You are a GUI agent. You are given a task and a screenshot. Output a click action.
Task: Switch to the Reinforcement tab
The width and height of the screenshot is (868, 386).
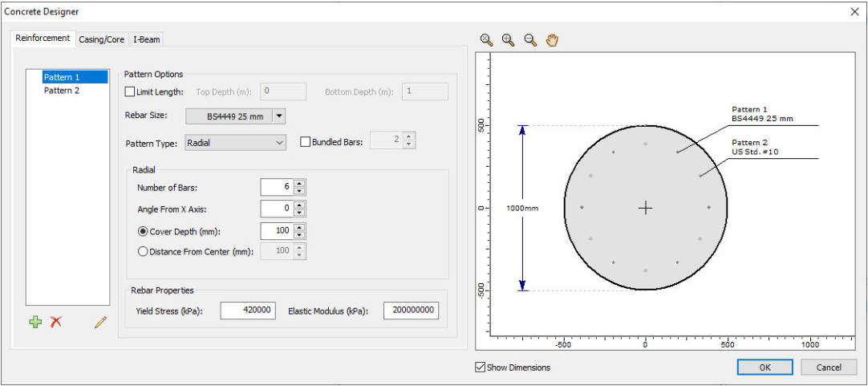coord(43,39)
